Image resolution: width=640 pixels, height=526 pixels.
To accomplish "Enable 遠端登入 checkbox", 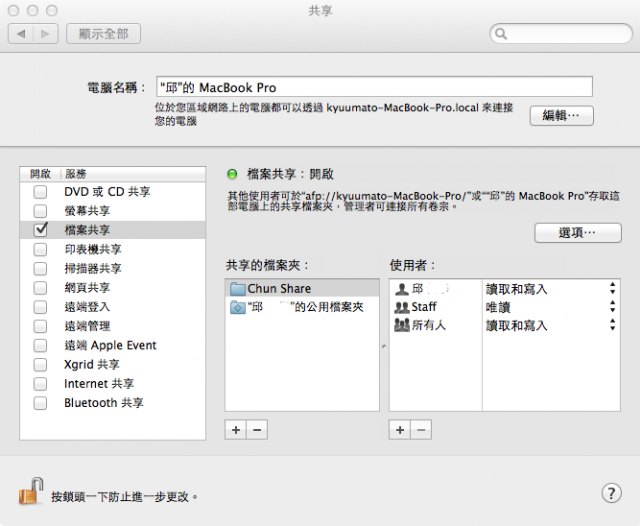I will [x=40, y=307].
